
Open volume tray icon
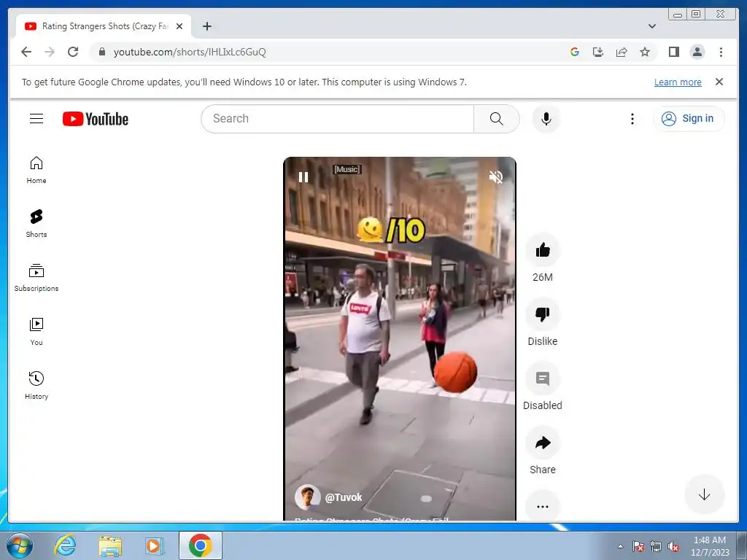pos(673,546)
